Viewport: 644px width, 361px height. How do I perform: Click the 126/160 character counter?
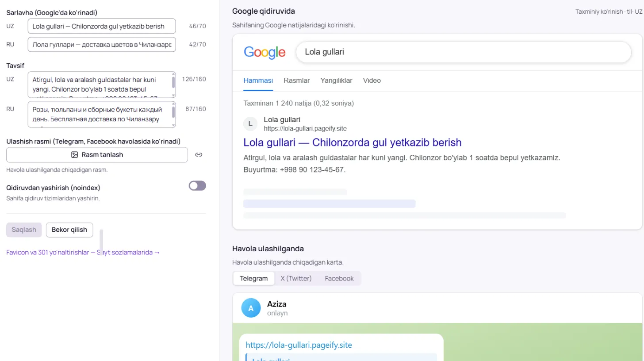click(194, 79)
